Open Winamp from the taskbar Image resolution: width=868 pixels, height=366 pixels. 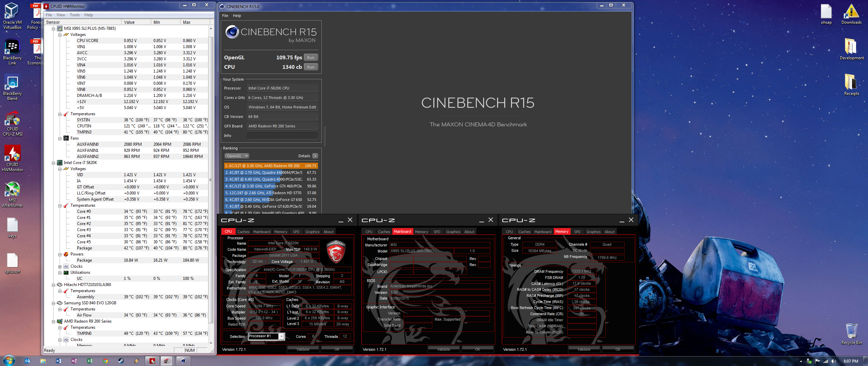[137, 361]
